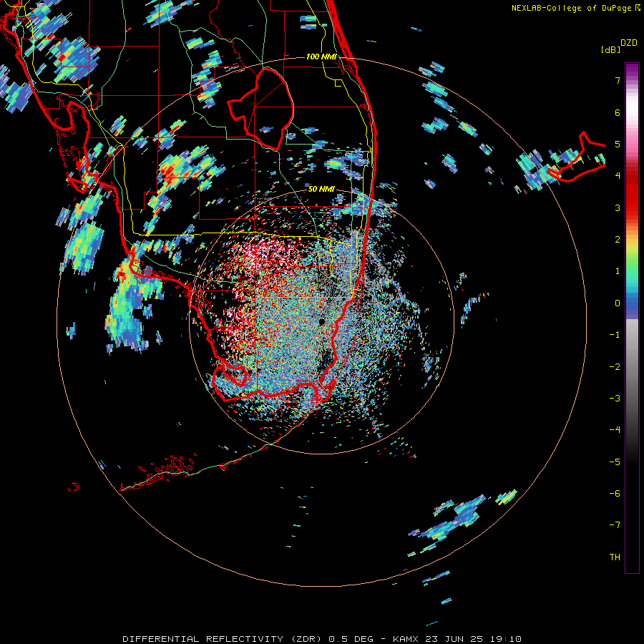644x644 pixels.
Task: Click the 3 value on color scale
Action: [x=618, y=208]
